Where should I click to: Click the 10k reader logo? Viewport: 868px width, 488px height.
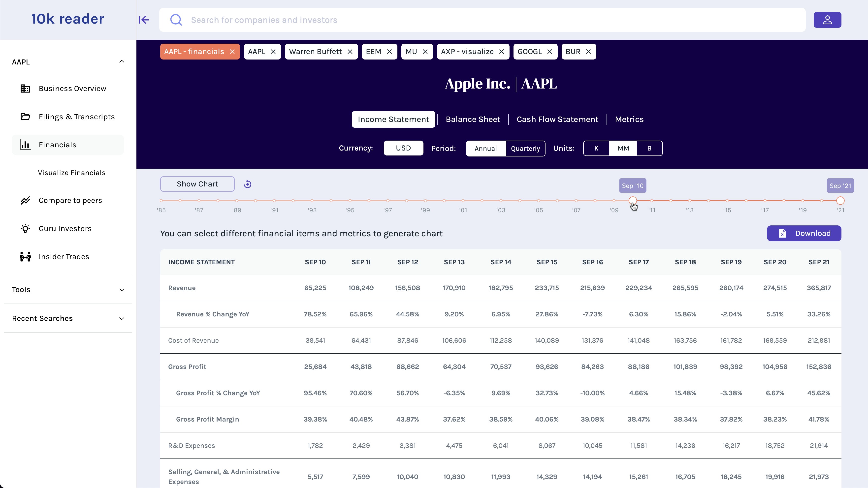click(68, 19)
